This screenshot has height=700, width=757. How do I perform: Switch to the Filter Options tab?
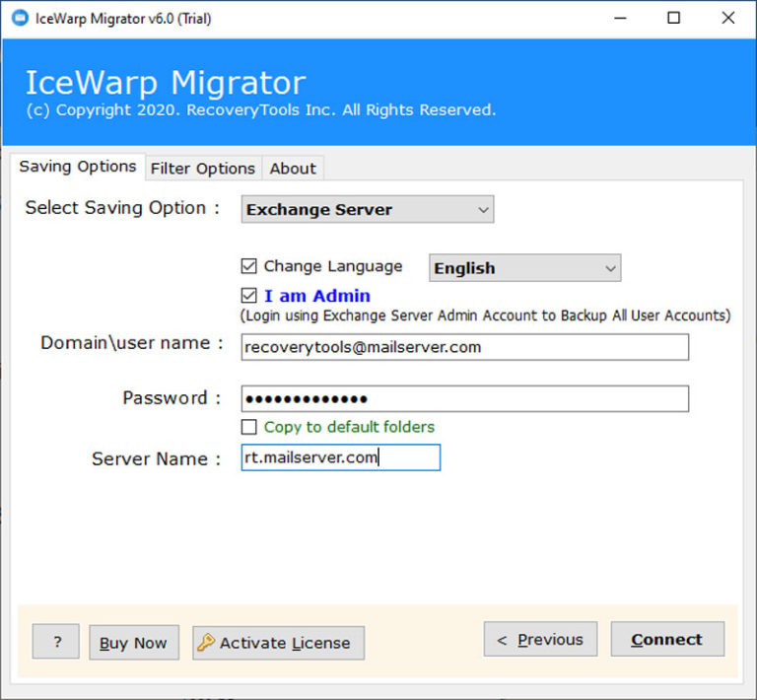(203, 169)
